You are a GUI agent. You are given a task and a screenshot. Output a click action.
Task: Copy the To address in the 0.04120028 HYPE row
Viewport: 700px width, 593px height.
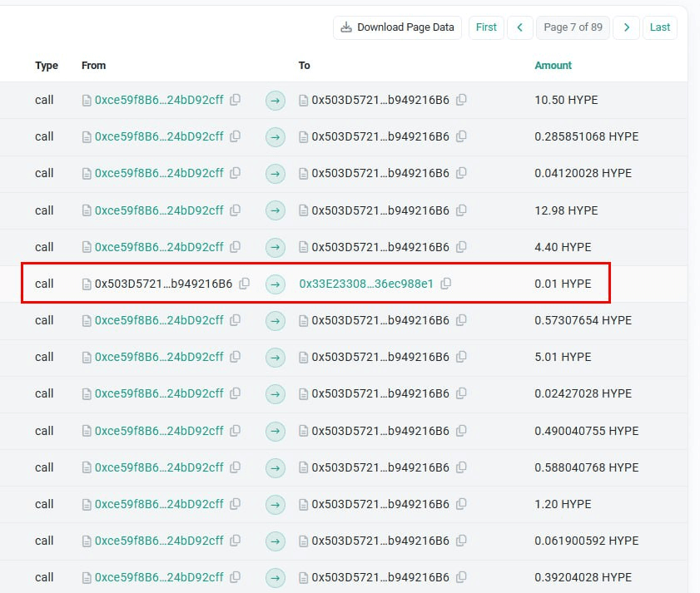pos(462,173)
